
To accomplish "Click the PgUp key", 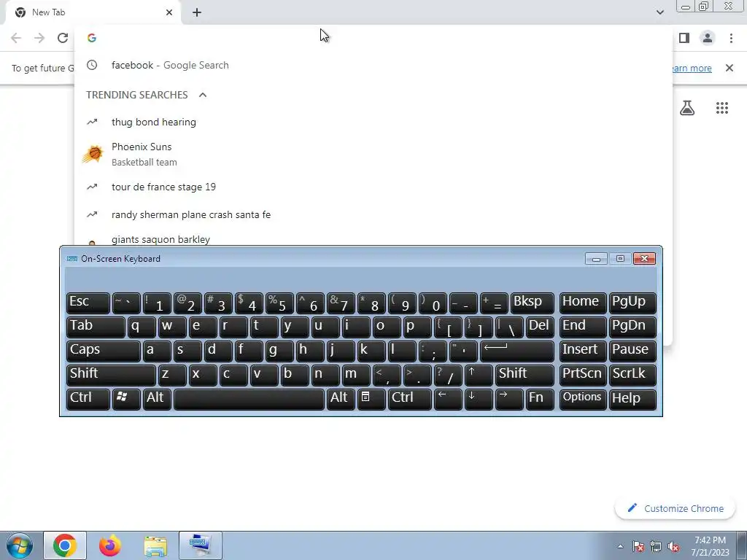I will (x=632, y=303).
